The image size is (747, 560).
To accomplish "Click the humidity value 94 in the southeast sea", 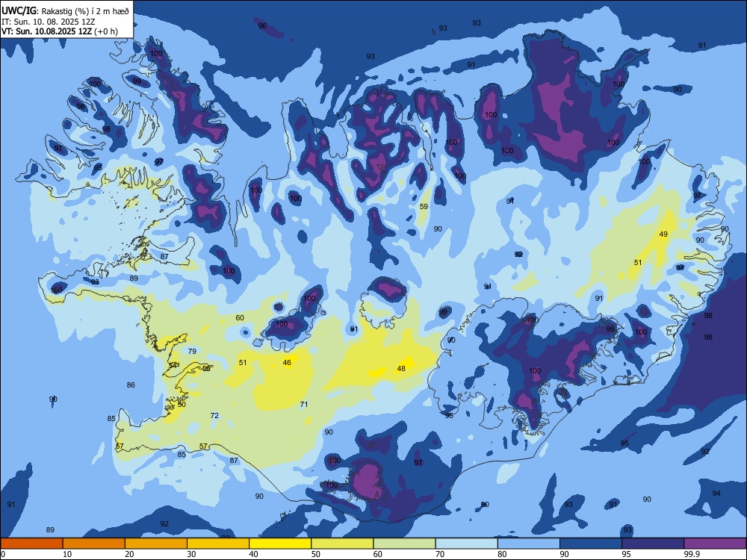I will point(716,493).
